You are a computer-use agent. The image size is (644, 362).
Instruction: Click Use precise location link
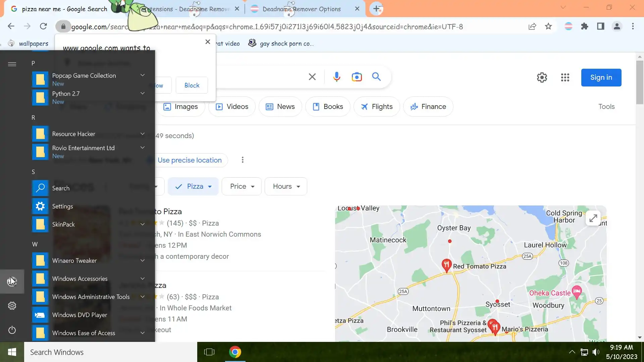click(x=190, y=160)
